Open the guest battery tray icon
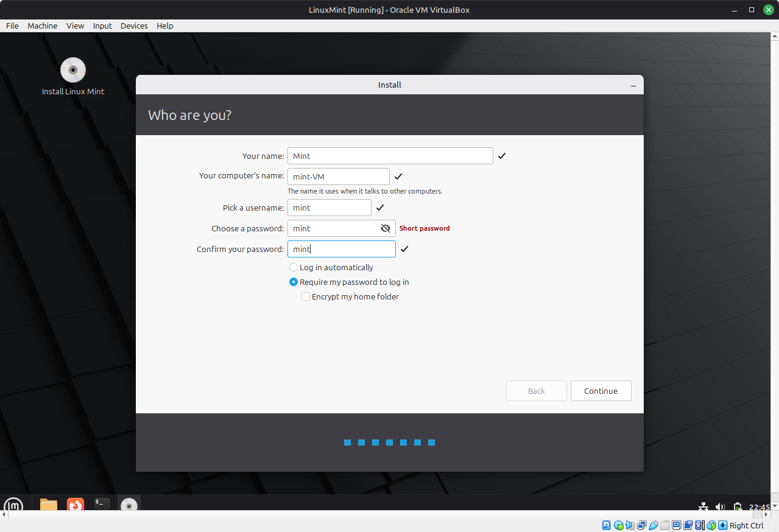779x532 pixels. pos(738,506)
